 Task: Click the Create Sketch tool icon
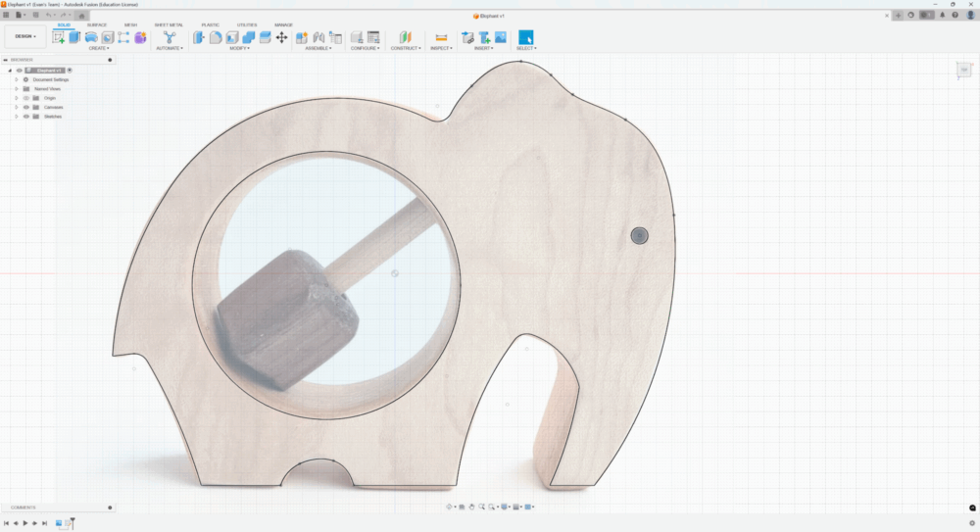click(59, 37)
